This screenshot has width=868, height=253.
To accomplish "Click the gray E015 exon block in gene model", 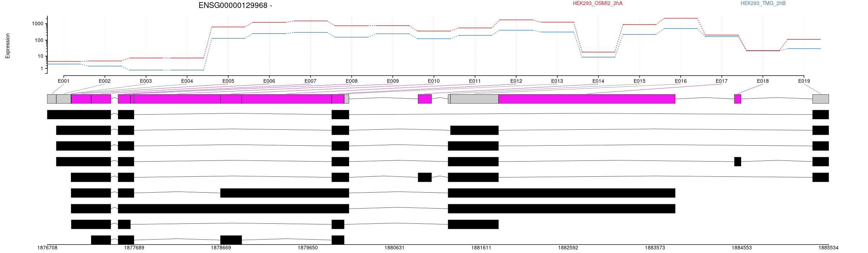I will pyautogui.click(x=475, y=99).
